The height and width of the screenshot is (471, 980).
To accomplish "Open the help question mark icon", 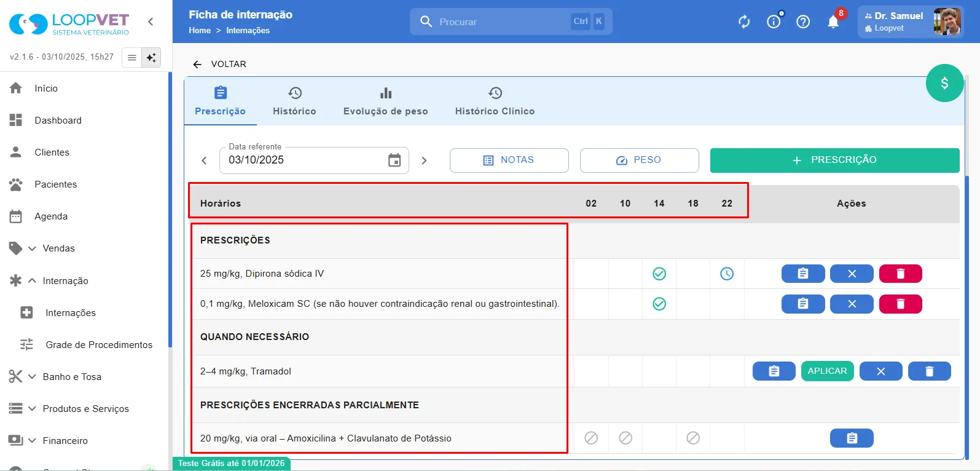I will coord(803,22).
